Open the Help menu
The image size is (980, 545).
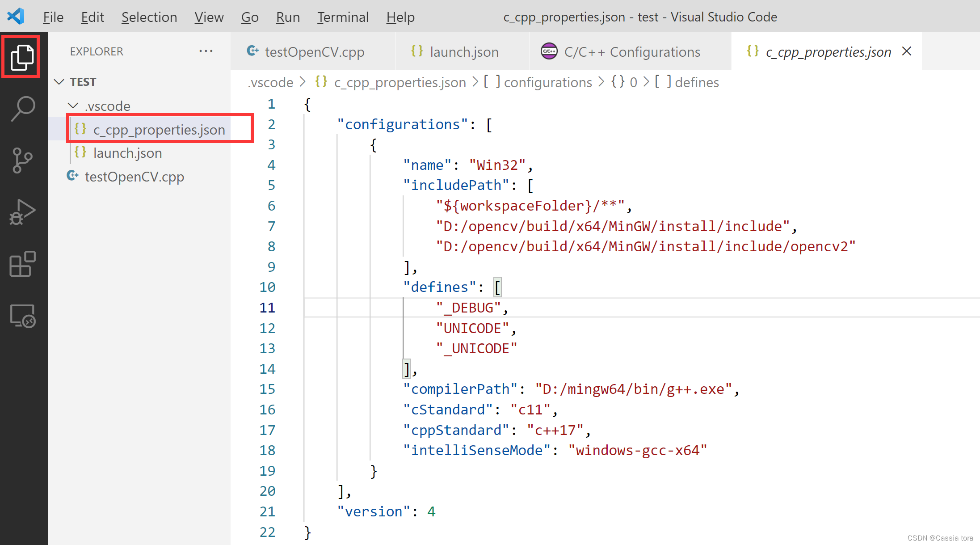click(400, 17)
